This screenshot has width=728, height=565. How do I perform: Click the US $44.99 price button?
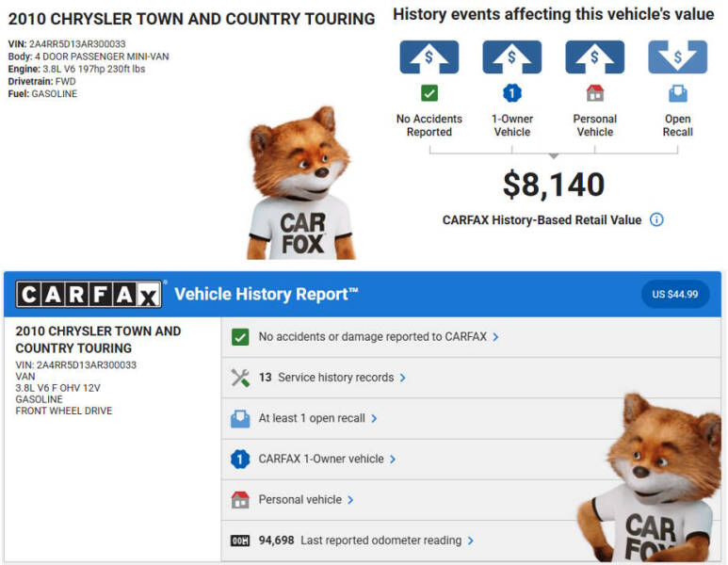[x=675, y=294]
